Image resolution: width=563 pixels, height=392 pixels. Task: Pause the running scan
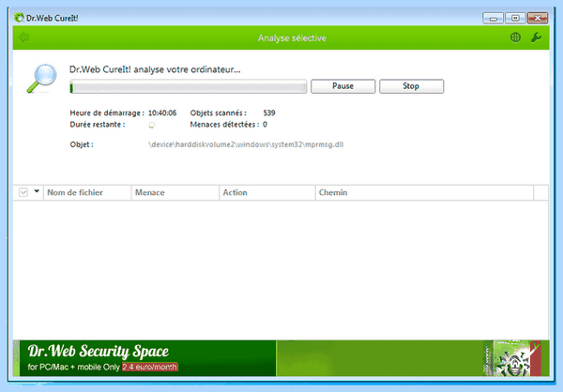point(342,86)
